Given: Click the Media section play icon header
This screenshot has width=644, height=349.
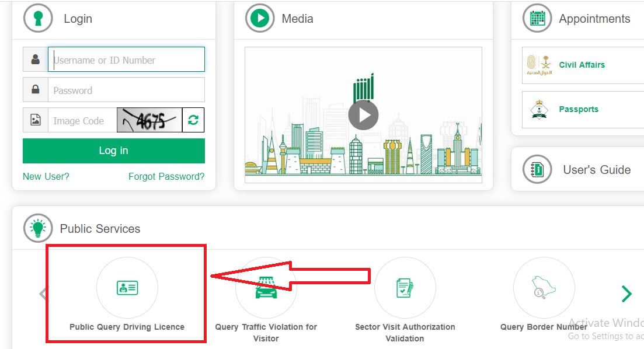Looking at the screenshot, I should tap(259, 18).
